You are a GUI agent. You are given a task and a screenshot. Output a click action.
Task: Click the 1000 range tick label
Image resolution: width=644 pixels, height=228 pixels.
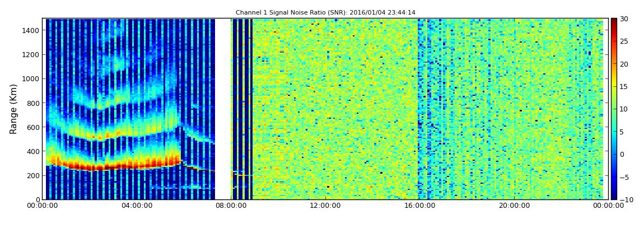[32, 79]
